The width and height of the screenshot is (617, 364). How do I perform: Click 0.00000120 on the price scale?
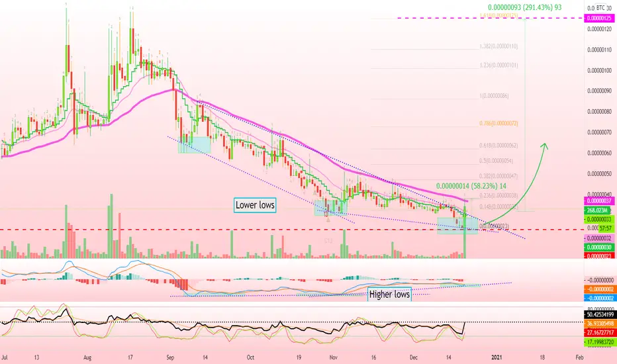pyautogui.click(x=599, y=28)
